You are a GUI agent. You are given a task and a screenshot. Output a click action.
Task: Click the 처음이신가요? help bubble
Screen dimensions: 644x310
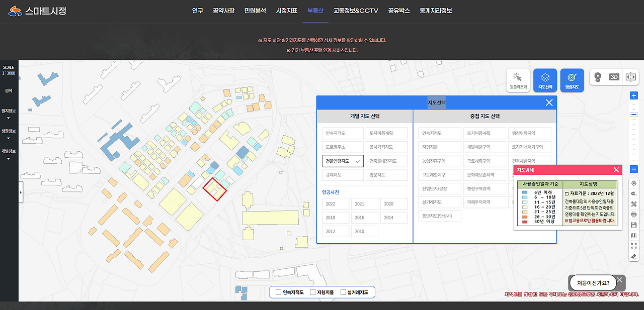[593, 282]
